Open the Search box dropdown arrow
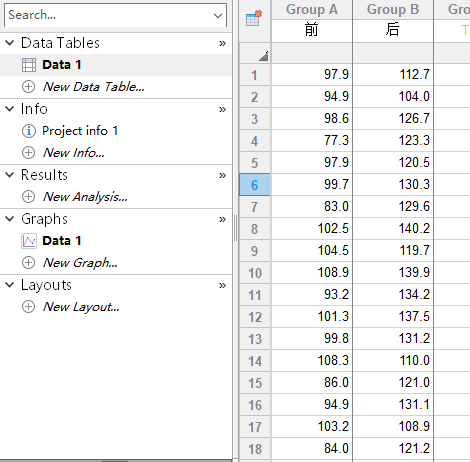 [x=218, y=16]
